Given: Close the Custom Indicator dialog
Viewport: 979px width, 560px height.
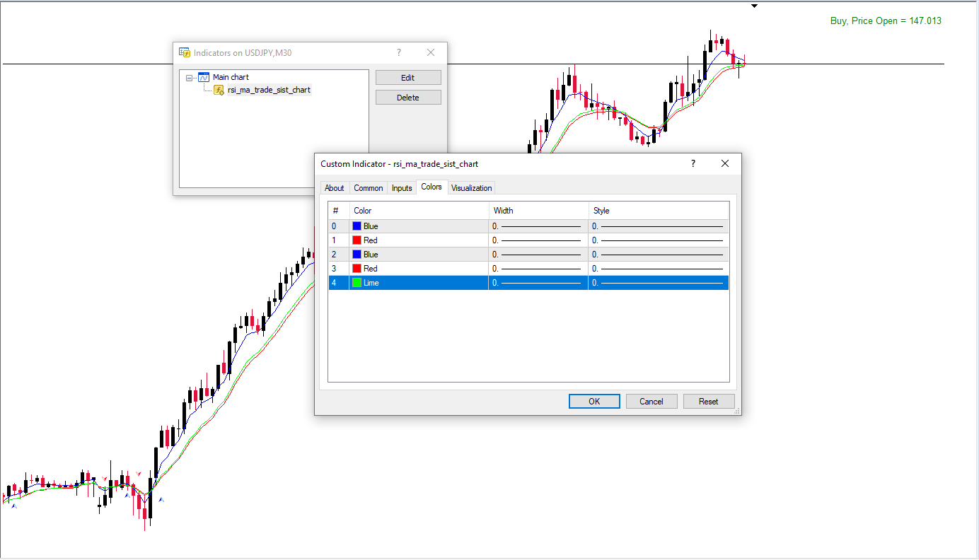Looking at the screenshot, I should point(724,163).
